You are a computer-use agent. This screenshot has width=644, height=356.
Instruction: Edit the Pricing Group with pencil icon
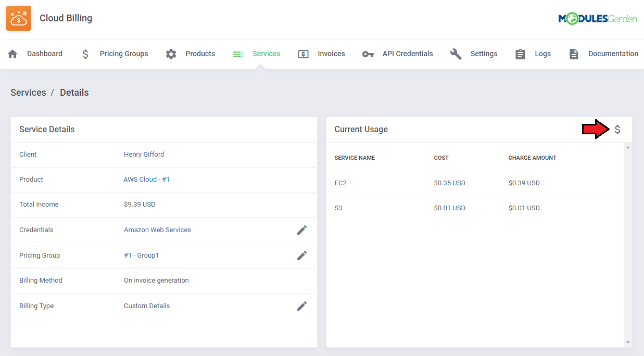[302, 256]
